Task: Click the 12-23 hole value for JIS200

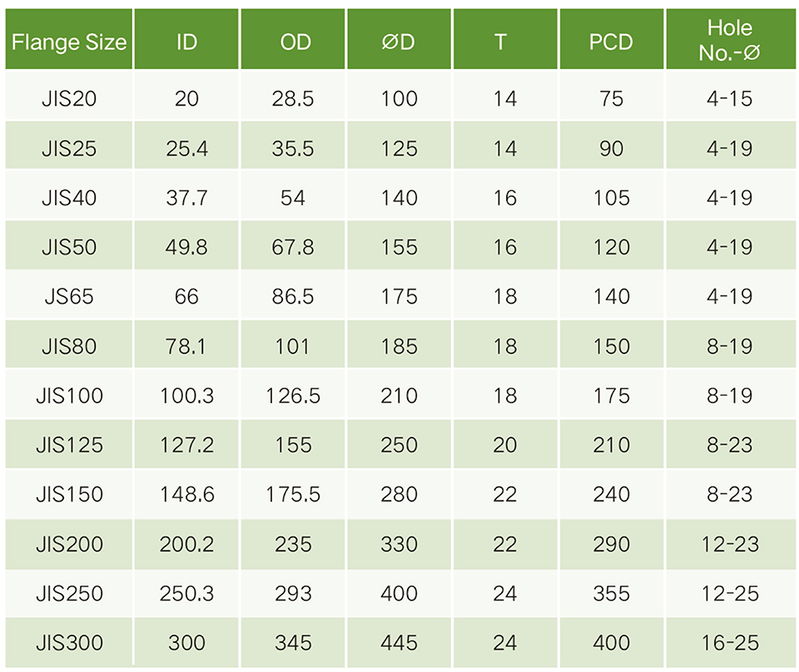Action: (x=729, y=544)
